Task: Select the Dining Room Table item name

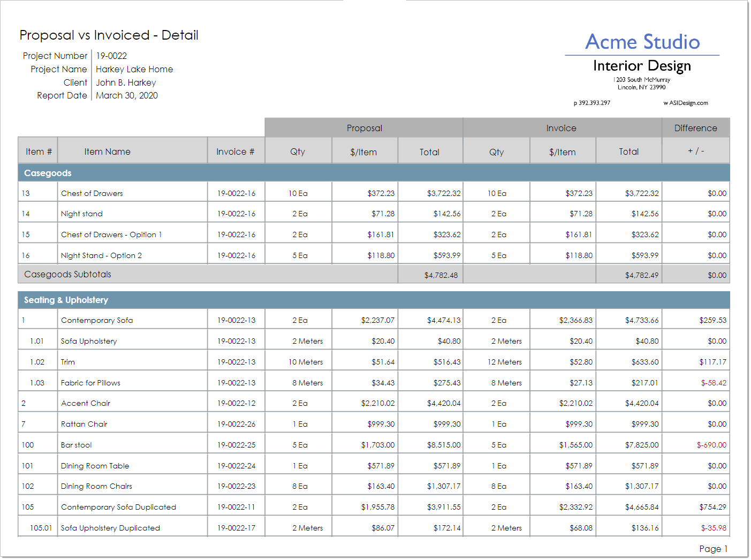Action: pos(95,466)
